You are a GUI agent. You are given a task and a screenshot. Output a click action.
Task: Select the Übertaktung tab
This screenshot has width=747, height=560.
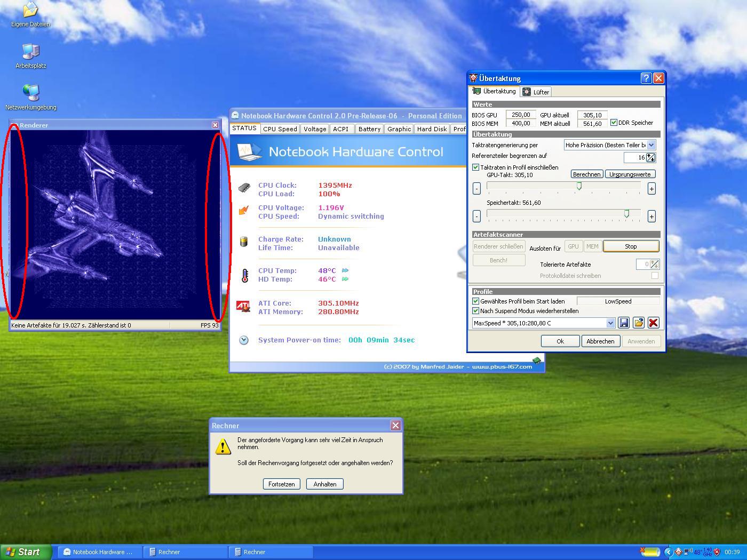(x=495, y=91)
